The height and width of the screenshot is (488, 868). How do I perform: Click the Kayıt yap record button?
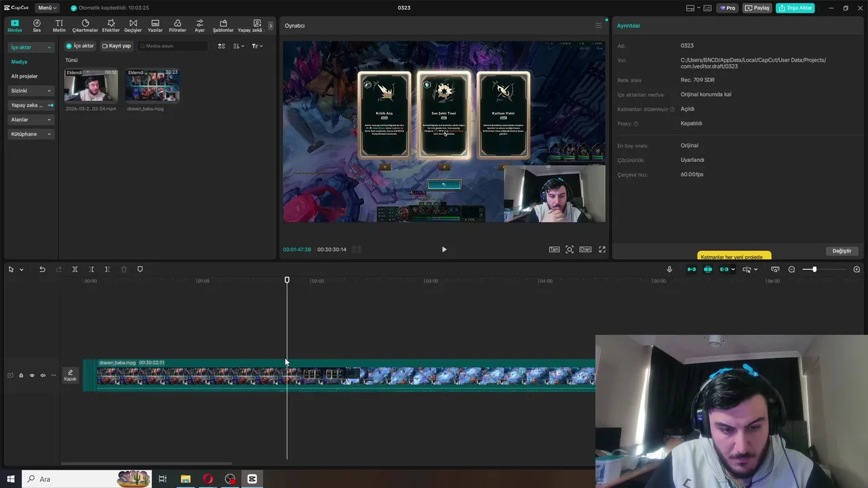pyautogui.click(x=117, y=46)
